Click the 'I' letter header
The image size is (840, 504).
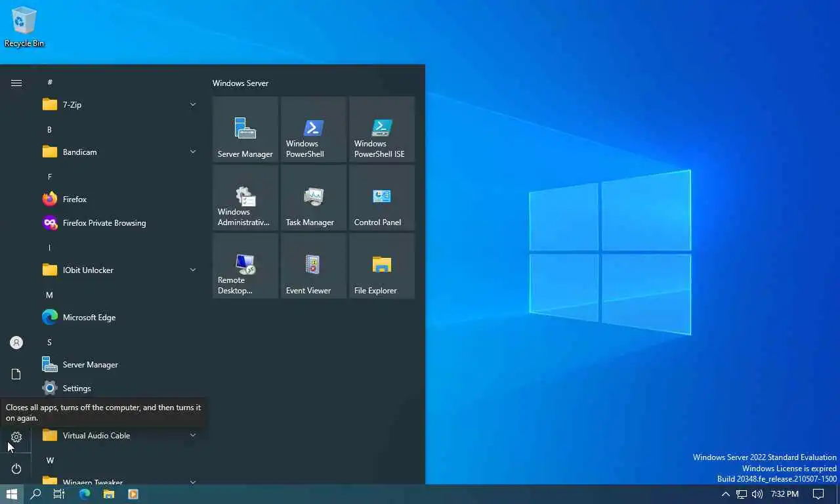[x=49, y=248]
